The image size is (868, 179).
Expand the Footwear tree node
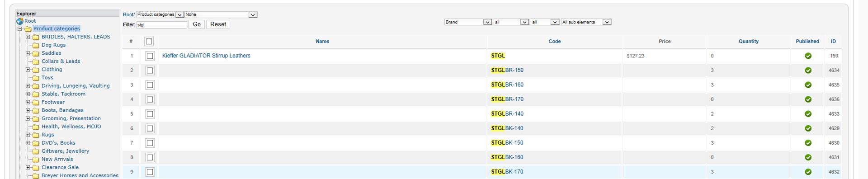[x=28, y=102]
